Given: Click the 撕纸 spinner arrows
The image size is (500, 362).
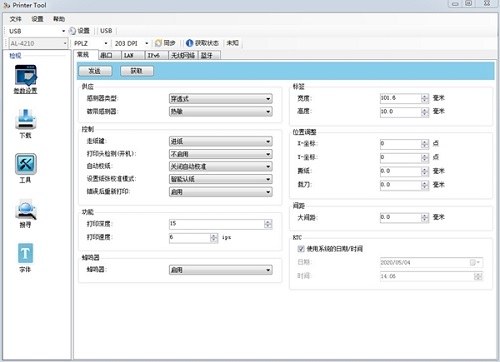Looking at the screenshot, I should (425, 171).
